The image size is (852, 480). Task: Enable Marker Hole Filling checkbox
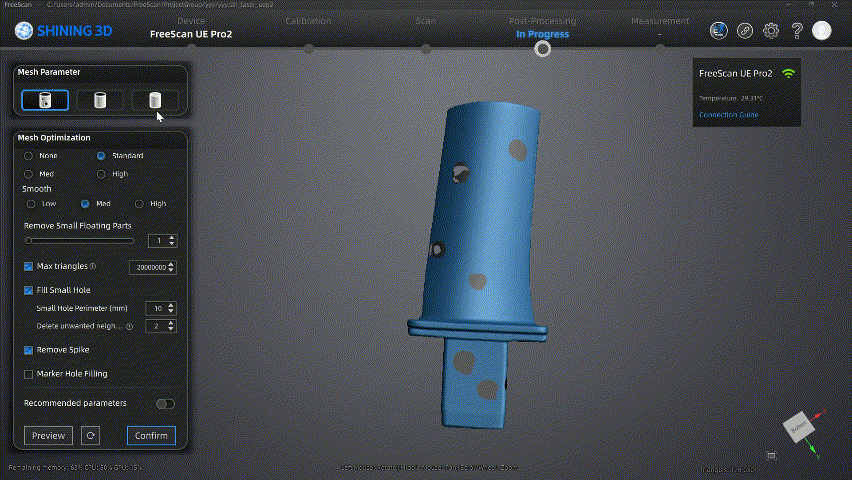click(29, 374)
